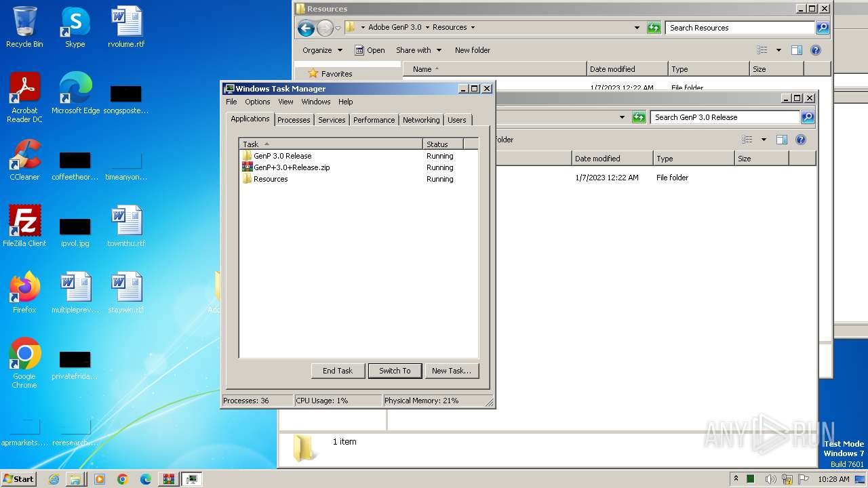This screenshot has height=488, width=868.
Task: Click the volume tray icon
Action: pos(770,479)
